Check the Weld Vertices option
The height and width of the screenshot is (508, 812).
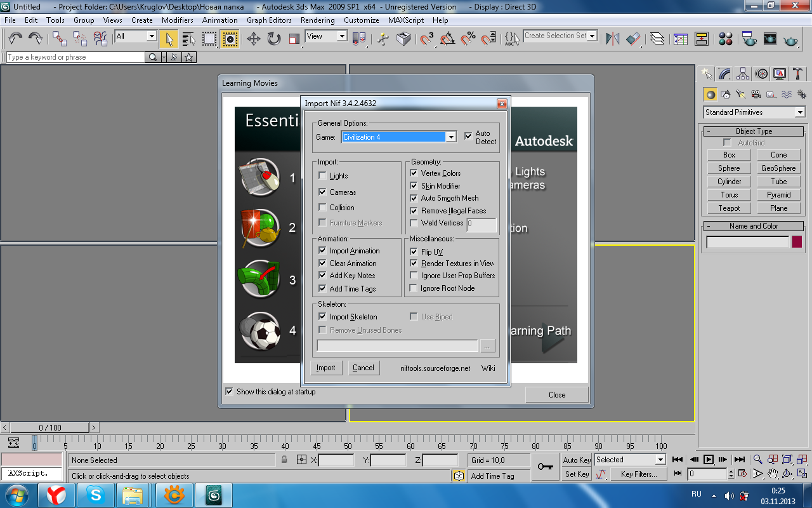pos(414,223)
